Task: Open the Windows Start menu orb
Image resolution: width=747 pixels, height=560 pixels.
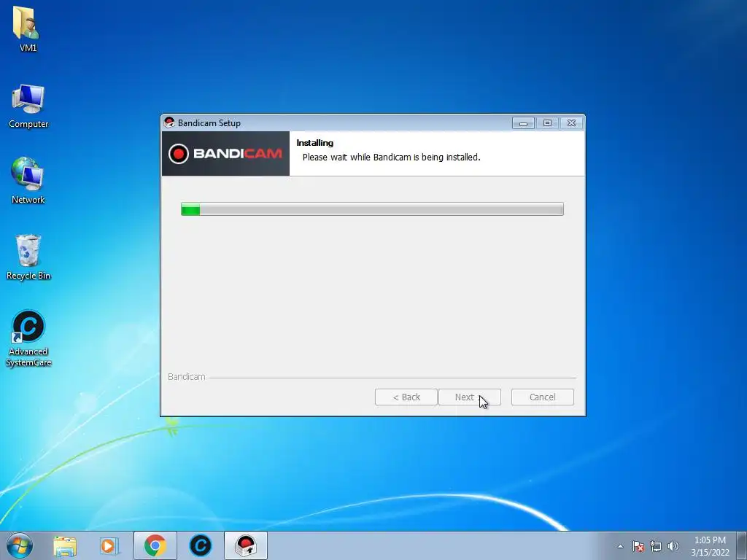Action: pos(20,545)
